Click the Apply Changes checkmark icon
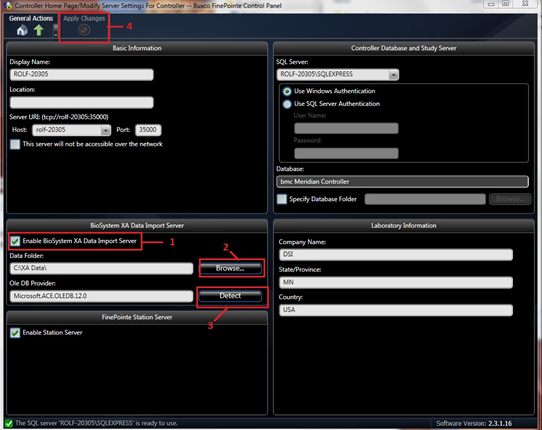This screenshot has width=542, height=430. (x=84, y=30)
